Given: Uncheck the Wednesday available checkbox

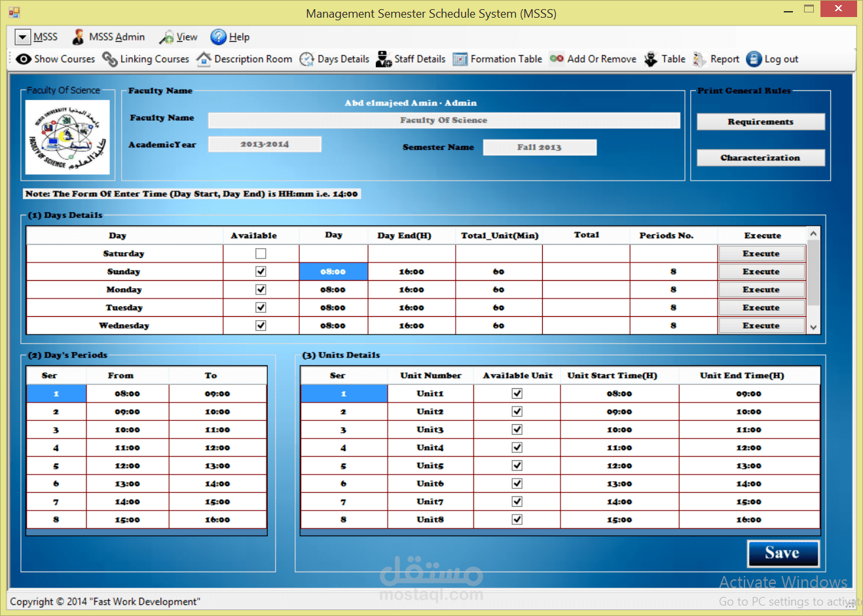Looking at the screenshot, I should (261, 325).
